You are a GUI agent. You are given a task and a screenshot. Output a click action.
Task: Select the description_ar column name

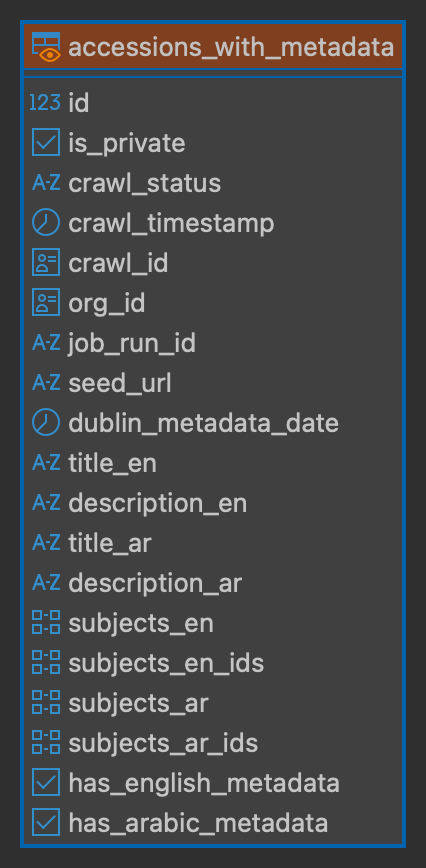click(x=155, y=583)
